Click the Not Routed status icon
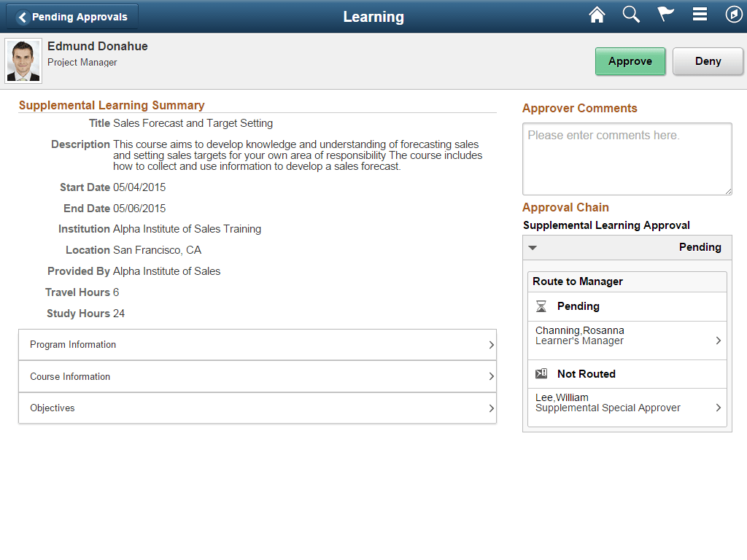Image resolution: width=747 pixels, height=560 pixels. click(x=541, y=373)
